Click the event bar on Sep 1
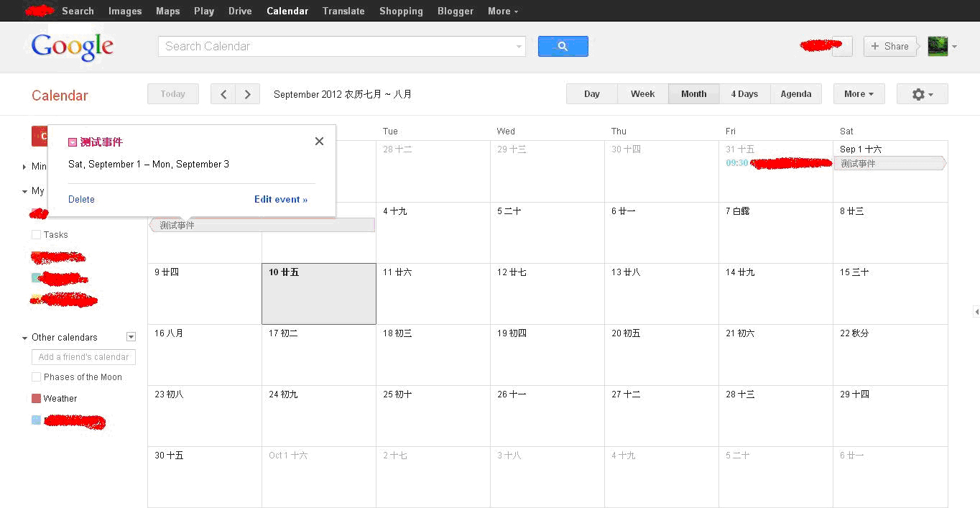 point(889,164)
